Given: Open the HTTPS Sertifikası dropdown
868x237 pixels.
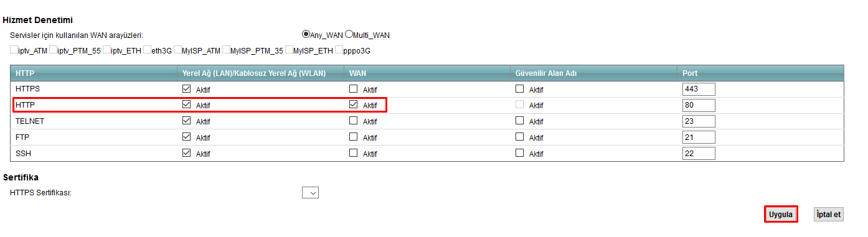Looking at the screenshot, I should pyautogui.click(x=310, y=193).
